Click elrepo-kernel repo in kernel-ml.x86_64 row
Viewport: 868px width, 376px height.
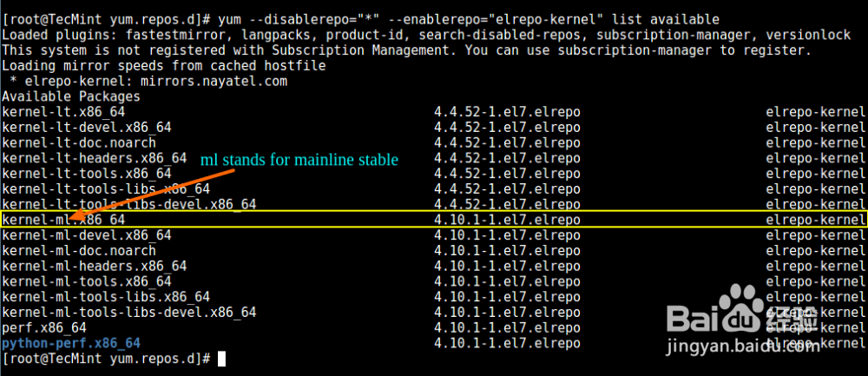tap(816, 220)
